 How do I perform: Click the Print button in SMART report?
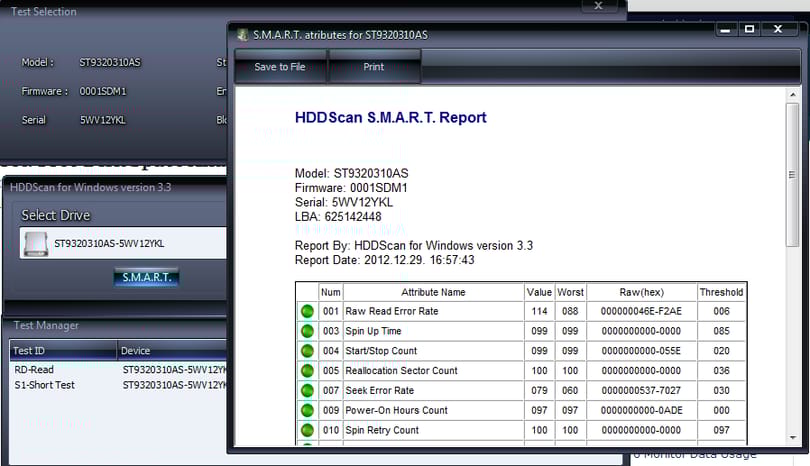373,67
